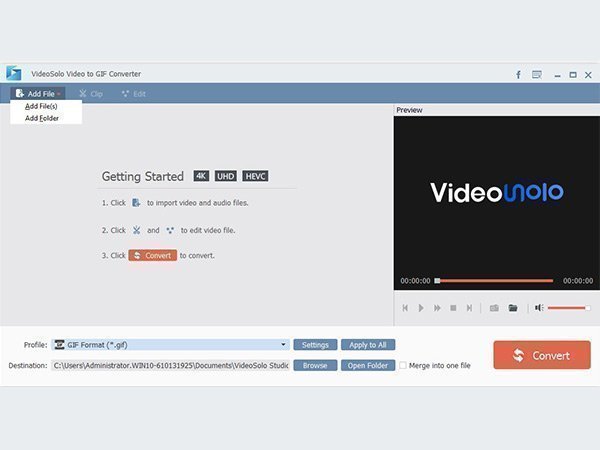Click the total time 00:00:00 on right
Image resolution: width=600 pixels, height=450 pixels.
[578, 281]
